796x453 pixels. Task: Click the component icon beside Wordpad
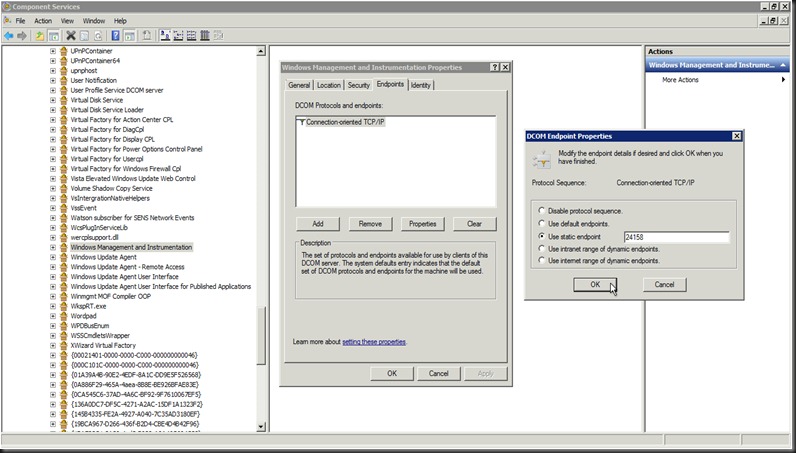pos(63,316)
